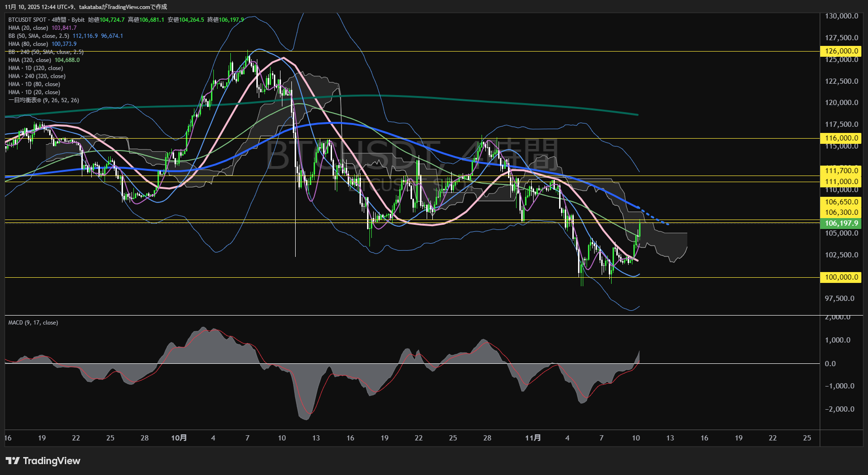Click the BTCUSDT SPOT symbol title
Screen dimensions: 868x475
(27, 20)
